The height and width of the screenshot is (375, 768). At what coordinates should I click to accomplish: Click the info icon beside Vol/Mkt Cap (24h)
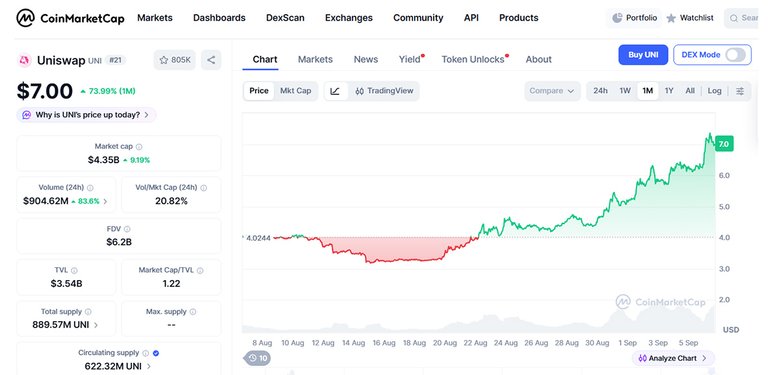(203, 188)
